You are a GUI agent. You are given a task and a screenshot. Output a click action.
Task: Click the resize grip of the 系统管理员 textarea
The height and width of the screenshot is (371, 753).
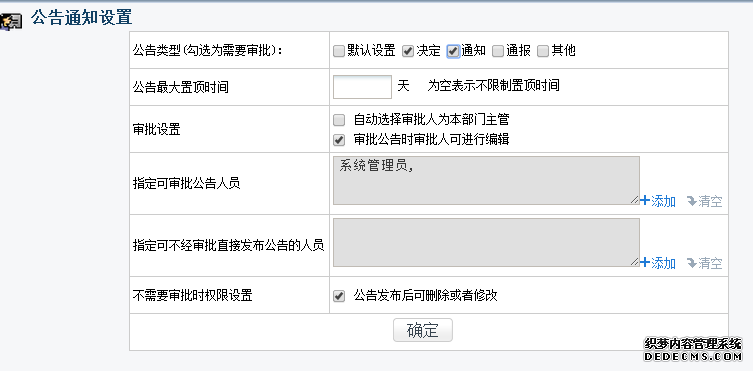[635, 200]
